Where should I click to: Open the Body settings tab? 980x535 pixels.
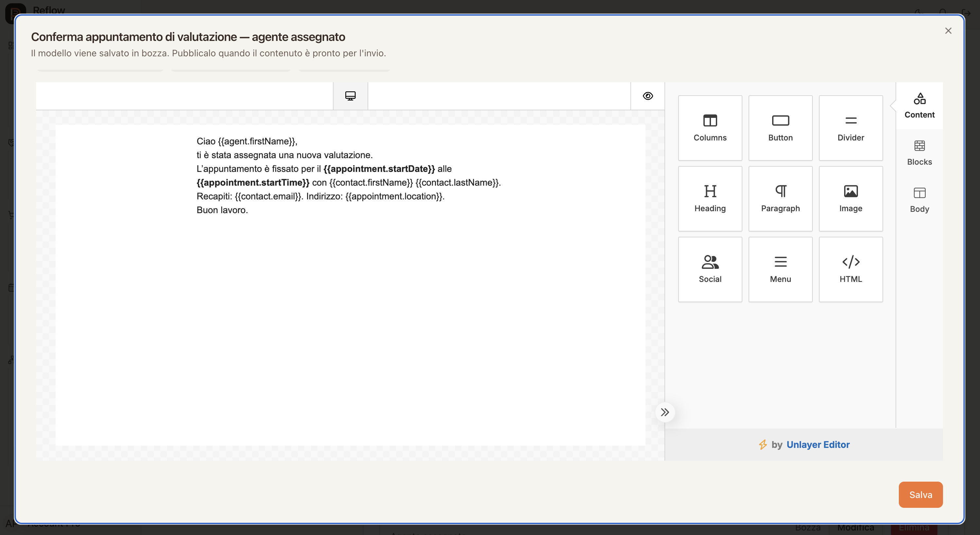[919, 200]
